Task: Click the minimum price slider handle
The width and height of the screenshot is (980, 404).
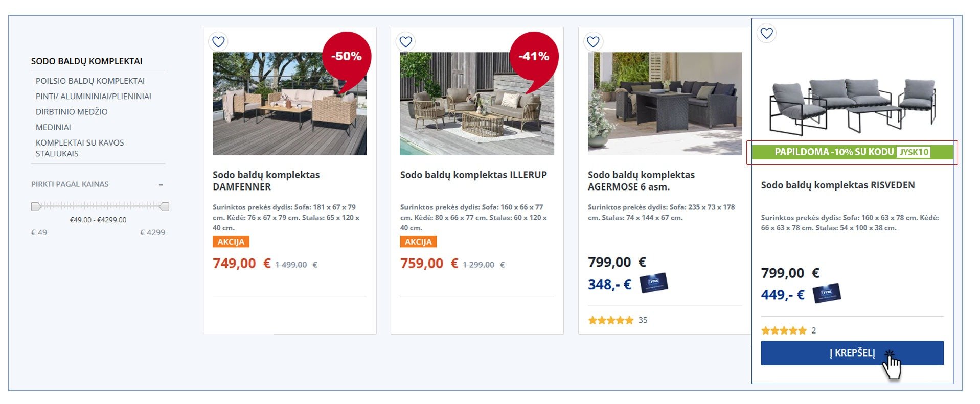Action: coord(35,206)
